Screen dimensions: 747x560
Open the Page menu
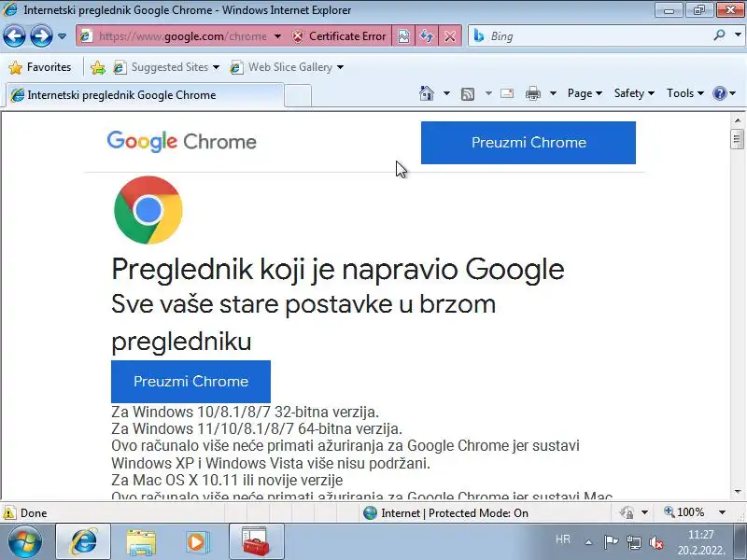[x=585, y=93]
